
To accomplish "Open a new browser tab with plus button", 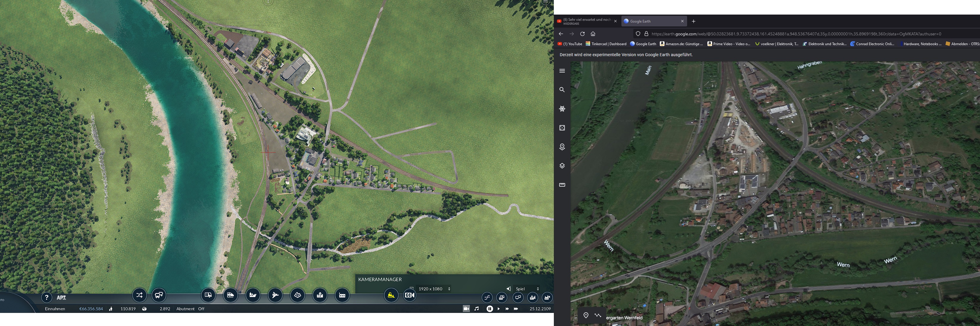I will point(693,21).
